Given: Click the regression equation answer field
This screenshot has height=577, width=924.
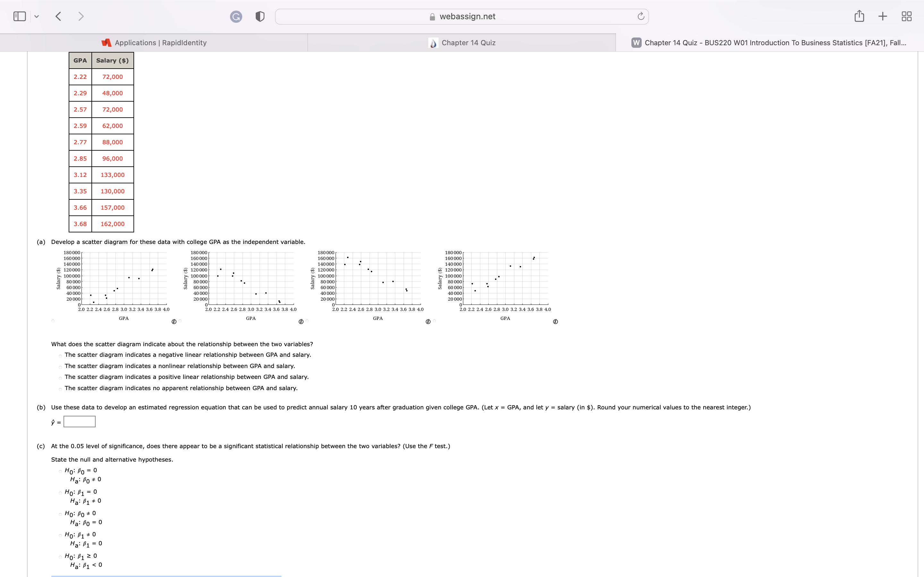Looking at the screenshot, I should pyautogui.click(x=79, y=422).
